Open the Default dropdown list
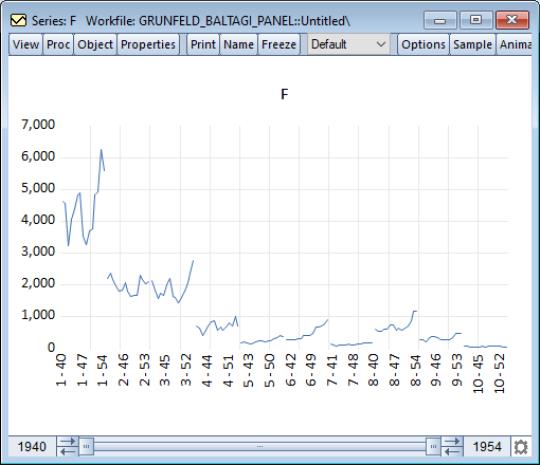540x465 pixels. 348,44
